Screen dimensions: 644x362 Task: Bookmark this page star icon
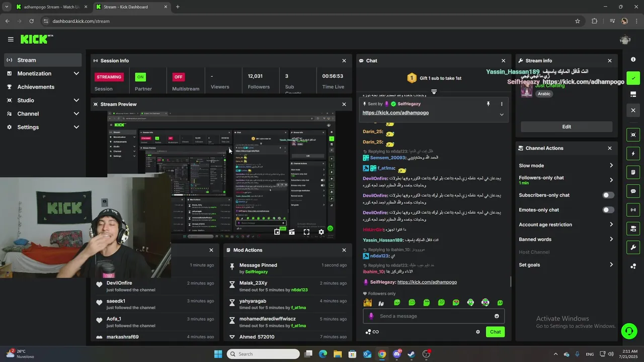pos(578,21)
